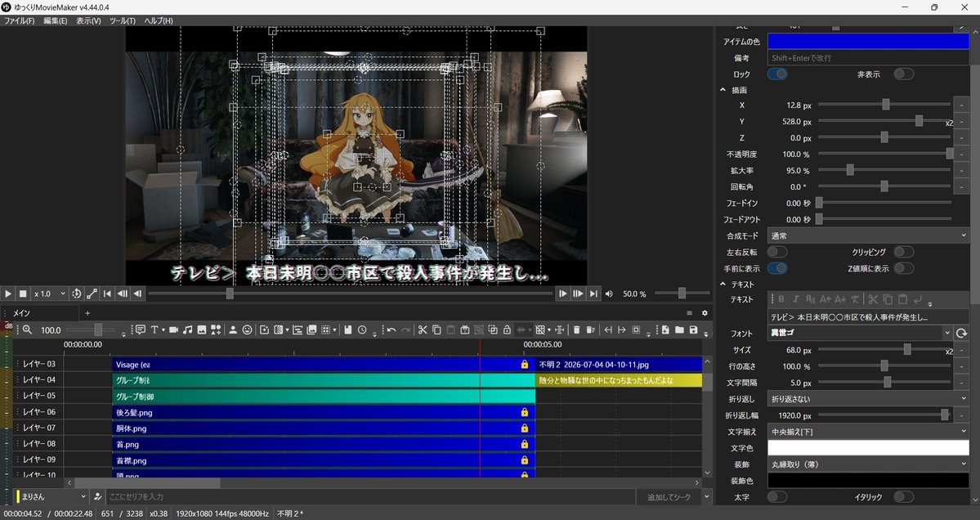Open the ファイル(F) menu
Screen dimensions: 980x520
20,20
